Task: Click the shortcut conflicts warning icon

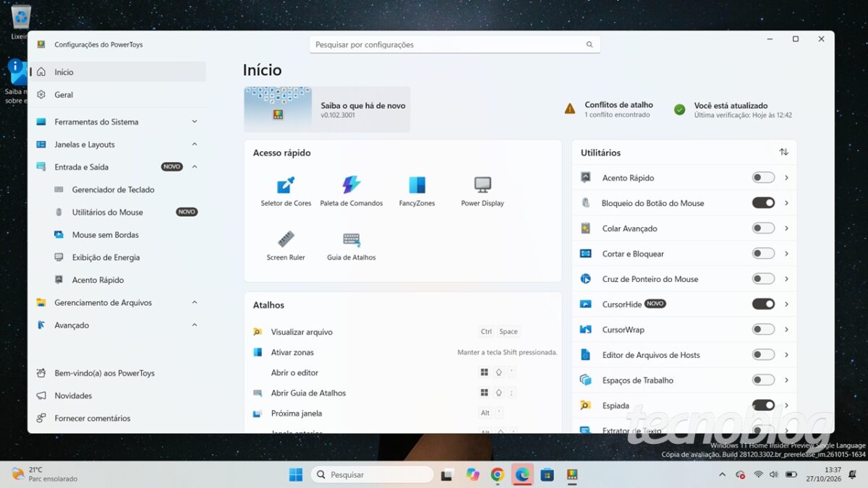Action: [570, 109]
